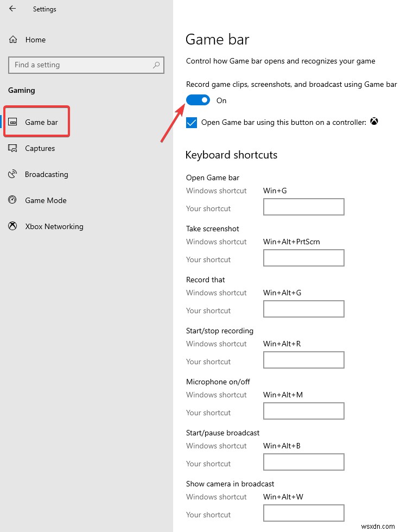This screenshot has height=532, width=401.
Task: Click Your shortcut field for Open Game bar
Action: (303, 207)
